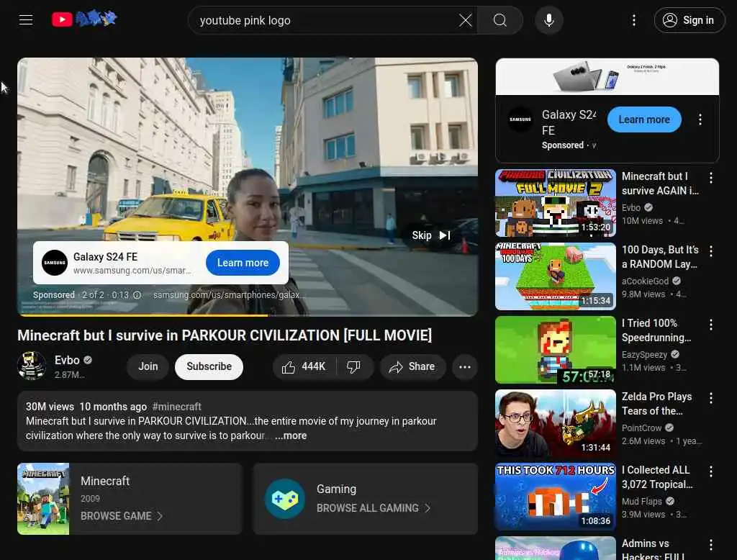
Task: Click Learn more on the in-video ad overlay
Action: [243, 263]
